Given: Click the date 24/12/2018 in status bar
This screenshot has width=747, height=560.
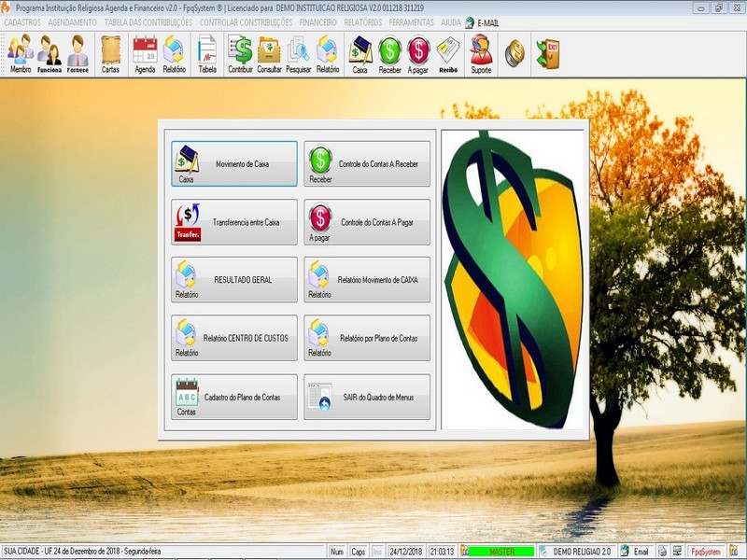Looking at the screenshot, I should click(406, 552).
